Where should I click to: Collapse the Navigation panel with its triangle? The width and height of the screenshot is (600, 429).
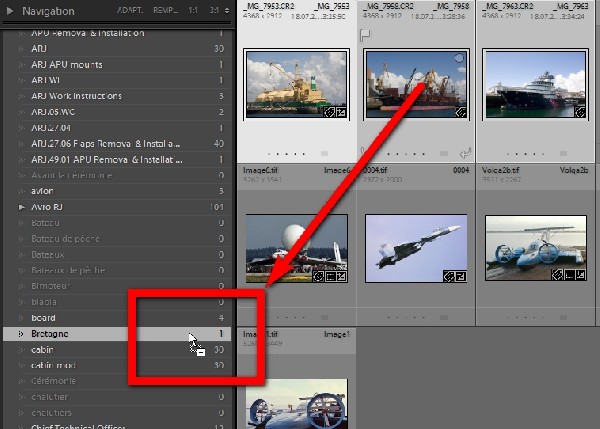(10, 11)
